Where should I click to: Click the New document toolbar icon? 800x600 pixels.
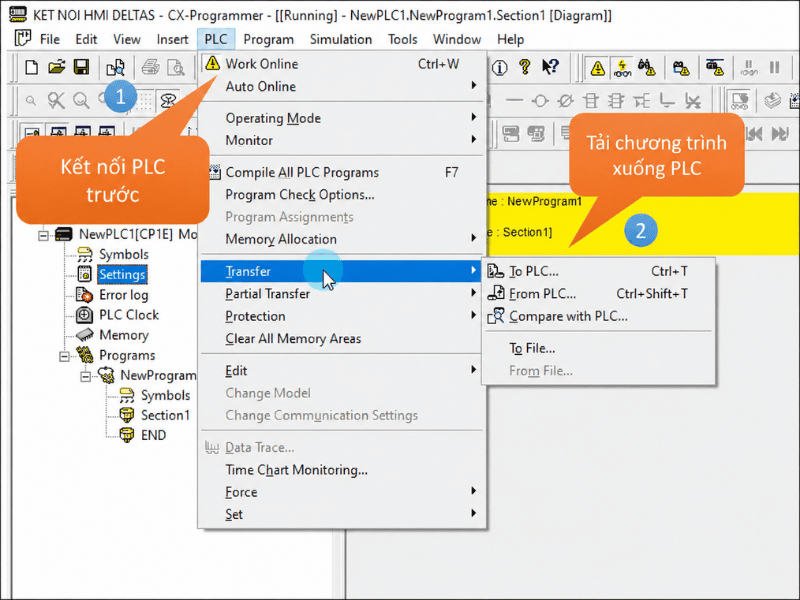(32, 67)
